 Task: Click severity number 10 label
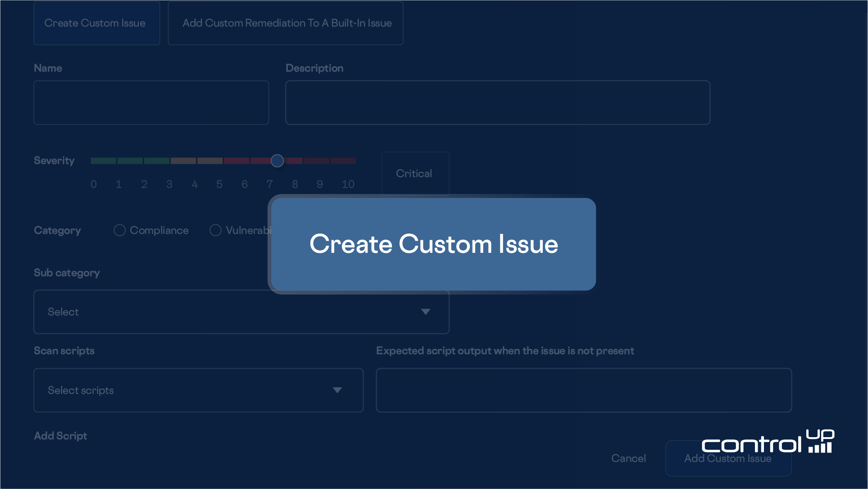coord(348,184)
